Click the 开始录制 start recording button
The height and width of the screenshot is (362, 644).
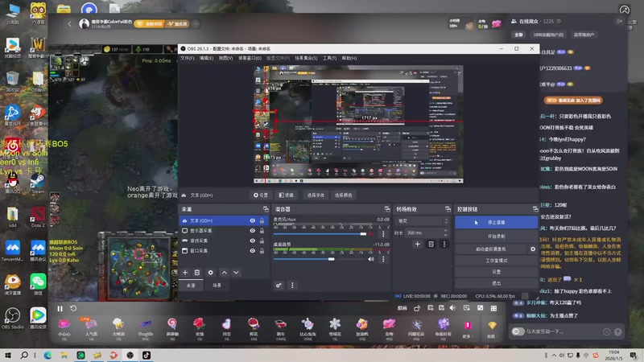coord(496,237)
